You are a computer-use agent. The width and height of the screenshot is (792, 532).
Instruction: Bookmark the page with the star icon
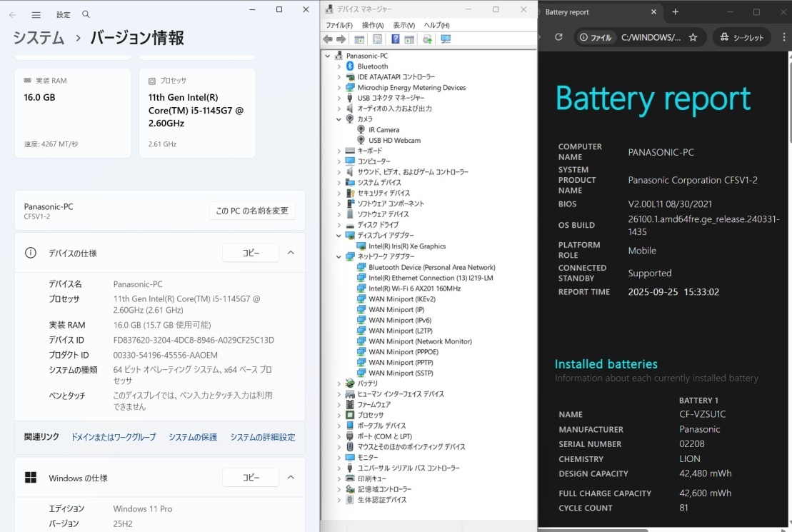click(693, 37)
